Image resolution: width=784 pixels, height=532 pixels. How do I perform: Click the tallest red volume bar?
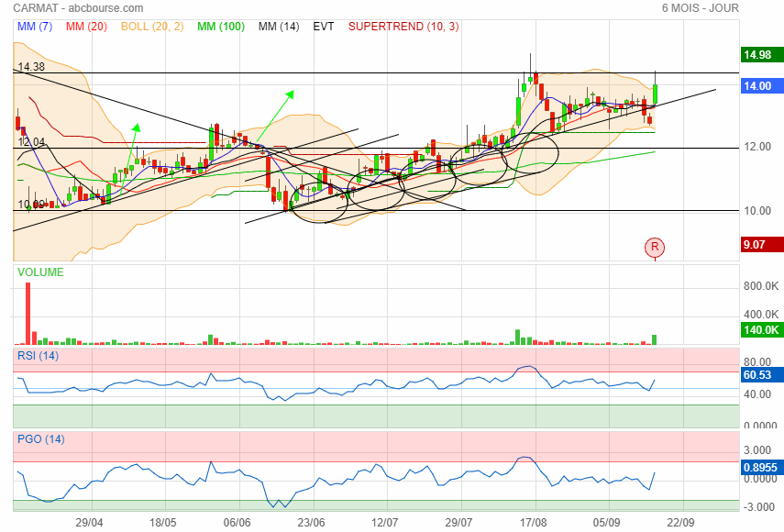coord(28,313)
